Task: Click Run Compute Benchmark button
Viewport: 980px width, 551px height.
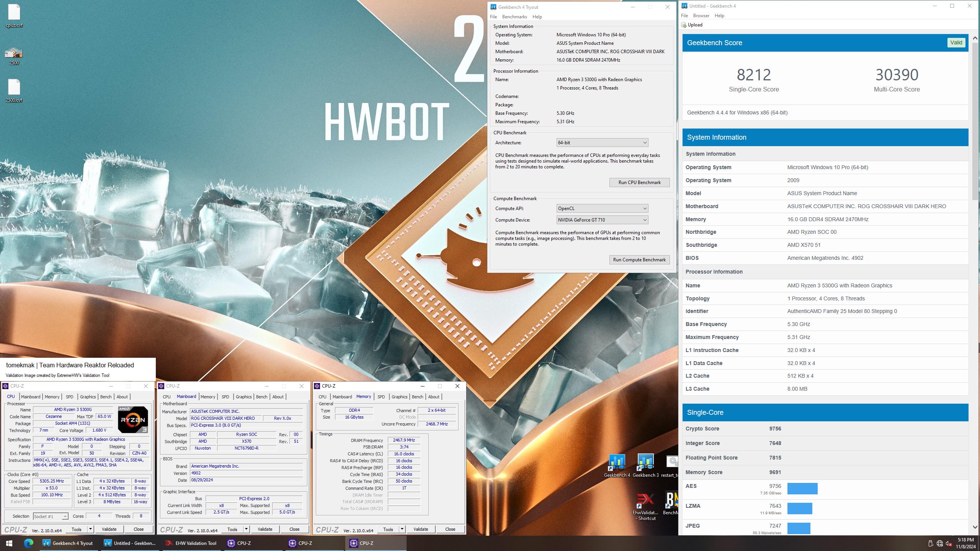Action: click(x=639, y=260)
